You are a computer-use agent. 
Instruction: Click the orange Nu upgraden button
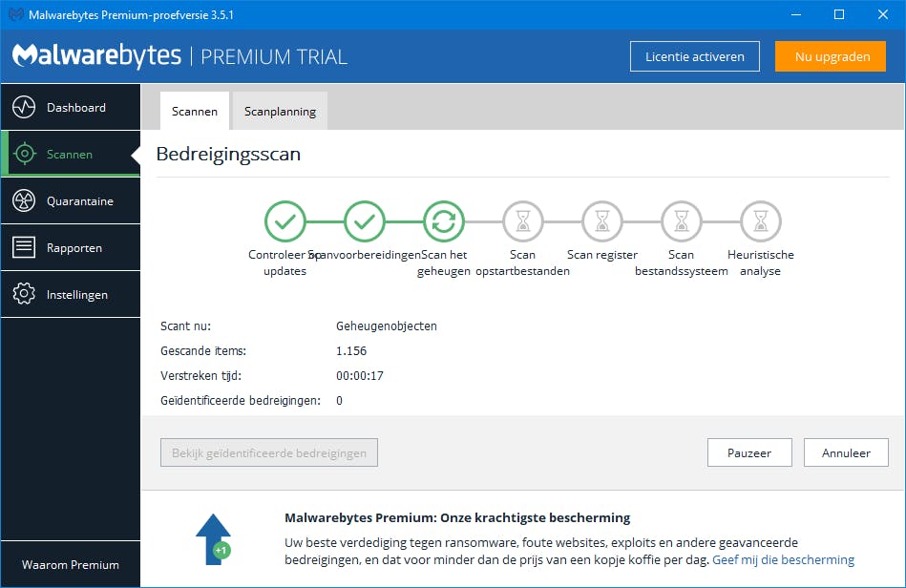(x=831, y=56)
